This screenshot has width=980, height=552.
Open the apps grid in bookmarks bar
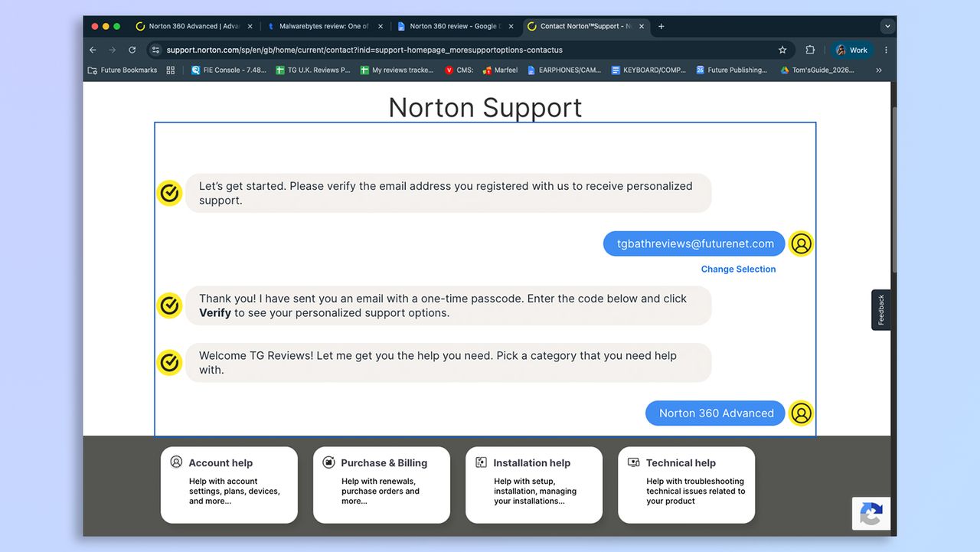pos(170,70)
